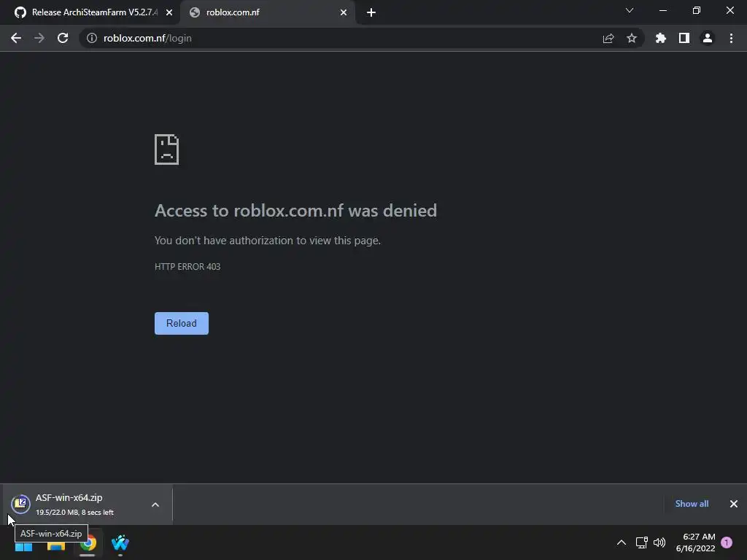Click the forward navigation arrow

(x=39, y=38)
